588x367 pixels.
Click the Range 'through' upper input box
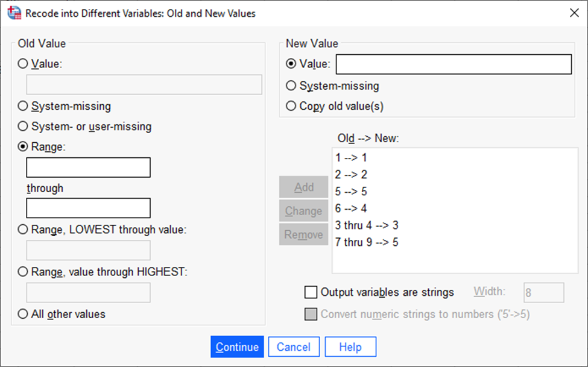pyautogui.click(x=89, y=208)
